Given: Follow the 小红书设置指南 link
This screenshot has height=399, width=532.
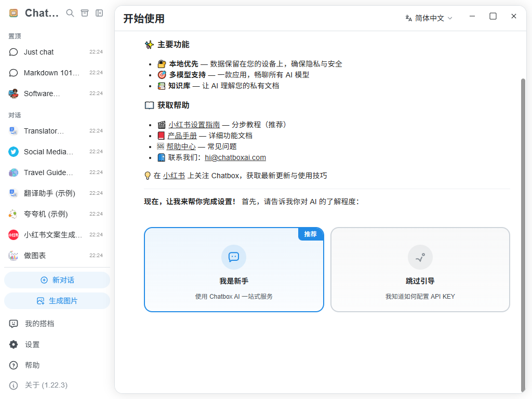Looking at the screenshot, I should point(194,125).
